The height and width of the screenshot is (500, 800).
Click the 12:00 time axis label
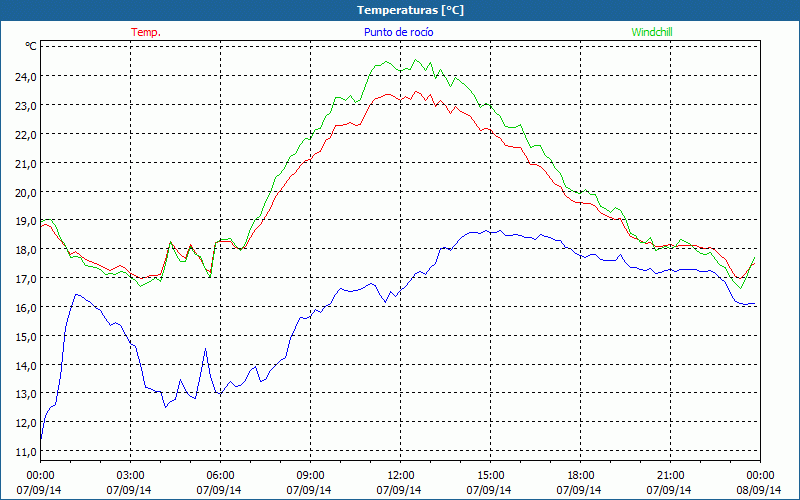tap(401, 476)
